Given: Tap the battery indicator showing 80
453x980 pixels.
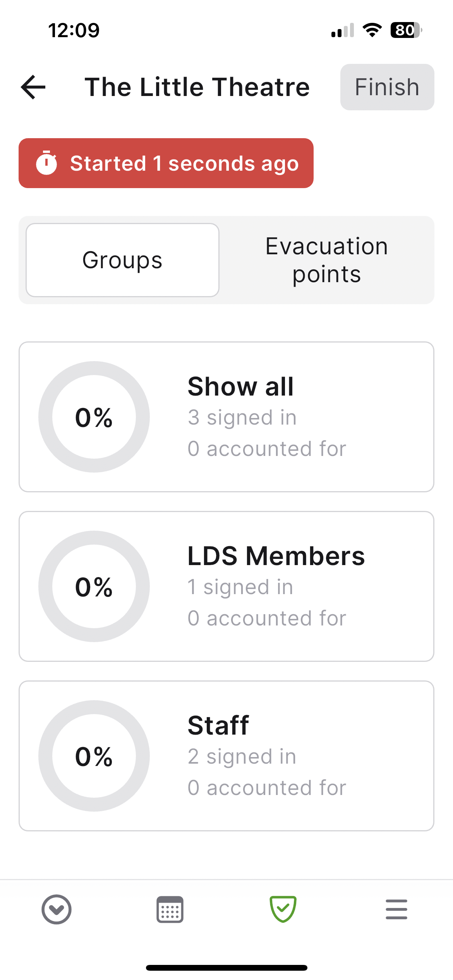Looking at the screenshot, I should [406, 30].
